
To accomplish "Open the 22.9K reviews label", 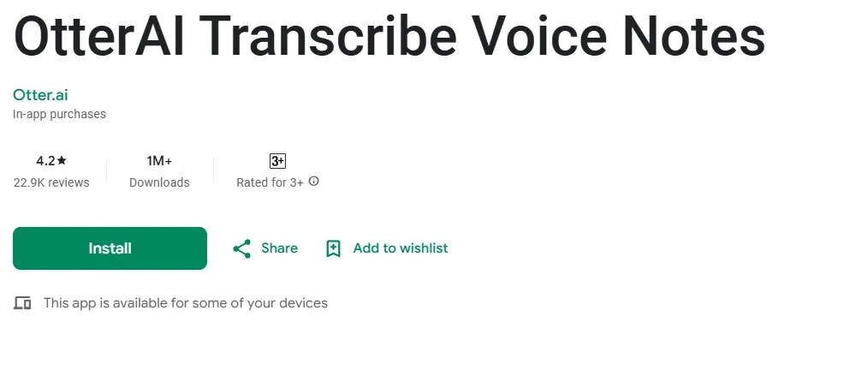I will click(x=51, y=182).
